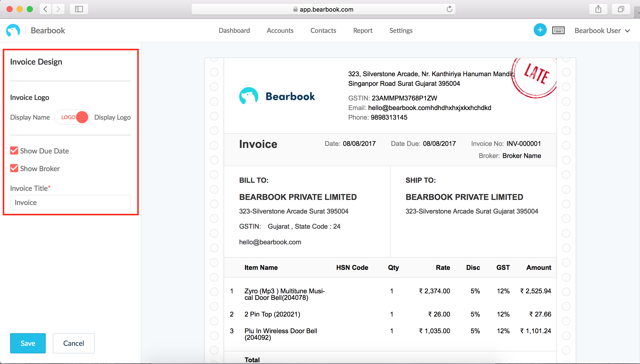Open the Dashboard menu
640x364 pixels.
(234, 31)
